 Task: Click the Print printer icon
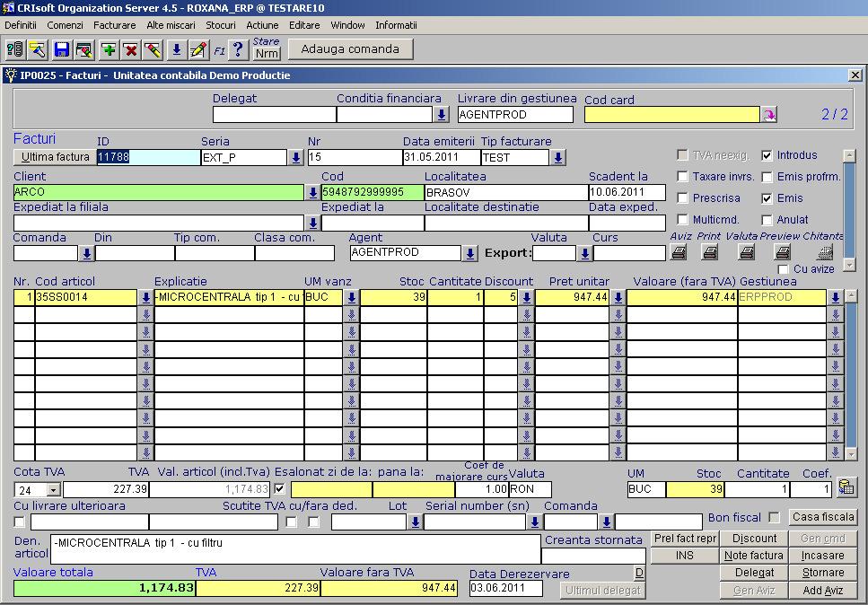point(710,252)
